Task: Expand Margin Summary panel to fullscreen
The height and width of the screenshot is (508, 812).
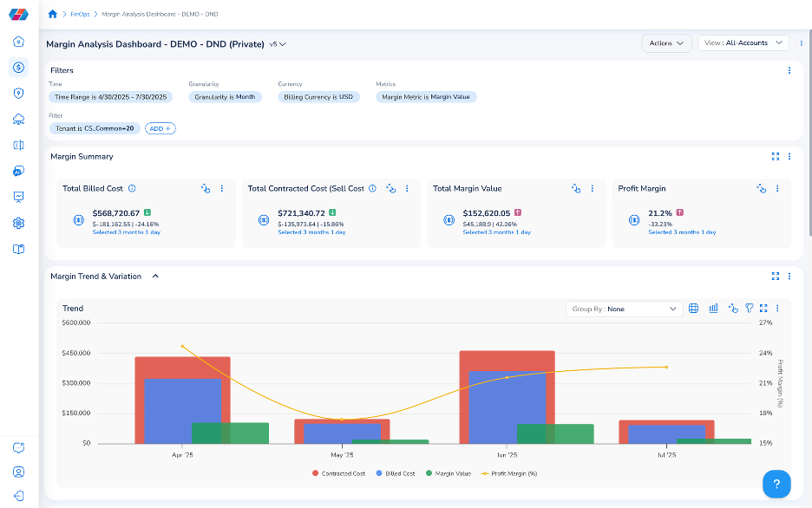Action: pyautogui.click(x=775, y=157)
